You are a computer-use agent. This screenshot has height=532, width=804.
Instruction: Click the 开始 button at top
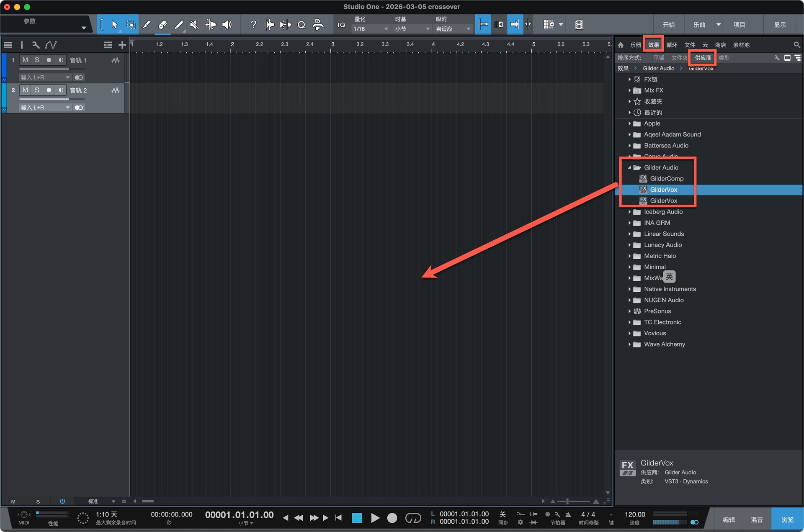[668, 25]
